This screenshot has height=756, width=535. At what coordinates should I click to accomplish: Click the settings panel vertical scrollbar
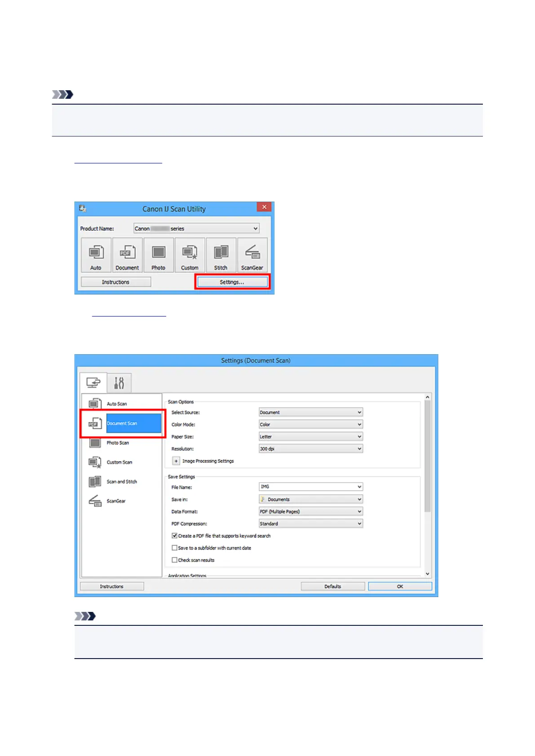coord(428,456)
